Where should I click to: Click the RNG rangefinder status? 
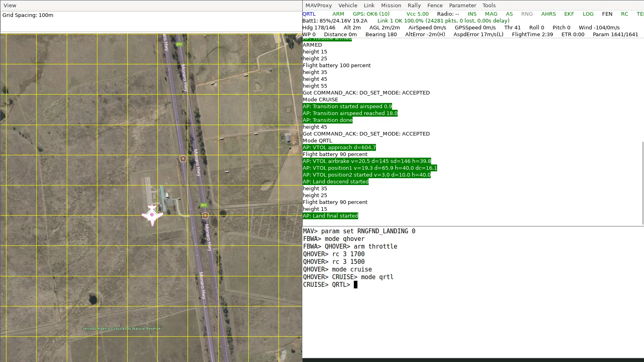click(527, 14)
